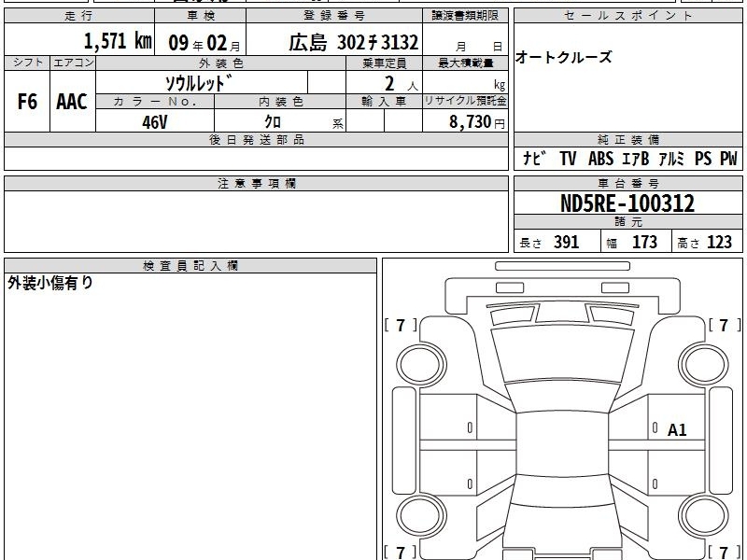Click the 譲渡書類期限 header
The image size is (747, 560).
coord(465,16)
